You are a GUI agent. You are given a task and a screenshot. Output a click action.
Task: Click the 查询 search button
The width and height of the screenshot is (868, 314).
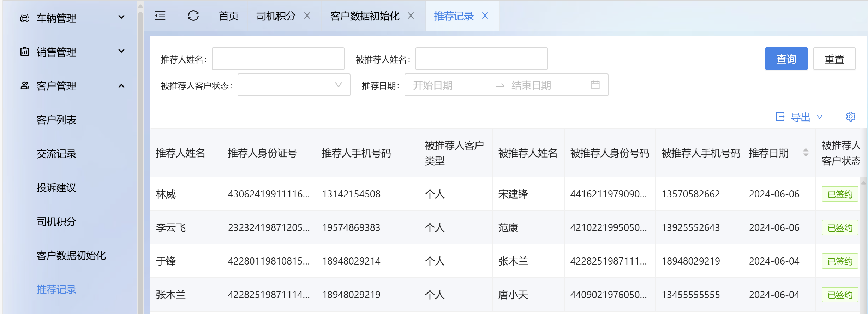click(786, 59)
